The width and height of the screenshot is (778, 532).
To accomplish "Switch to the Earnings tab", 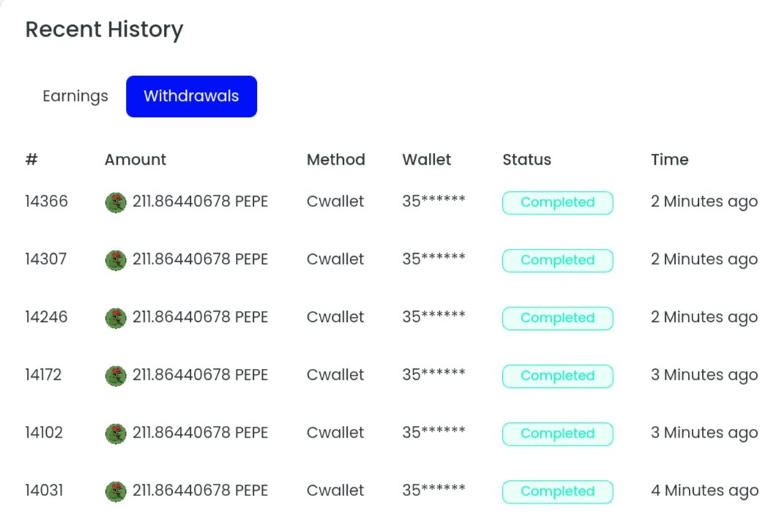I will [75, 97].
